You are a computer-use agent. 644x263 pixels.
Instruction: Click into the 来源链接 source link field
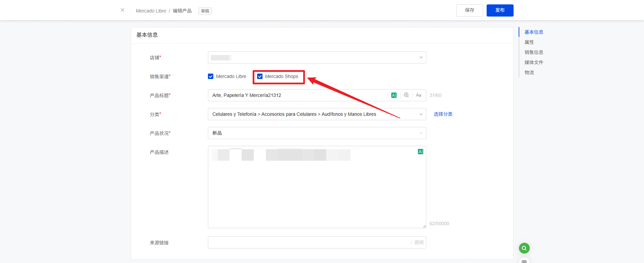point(308,242)
